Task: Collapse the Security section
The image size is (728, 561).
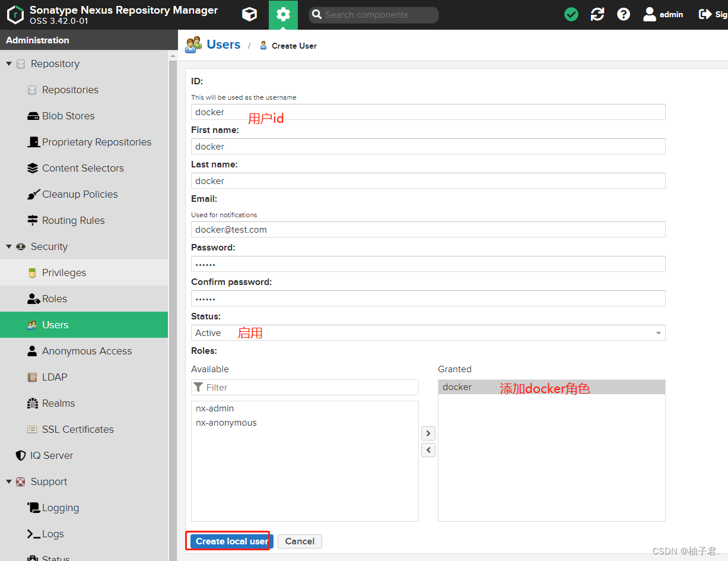Action: click(x=9, y=246)
